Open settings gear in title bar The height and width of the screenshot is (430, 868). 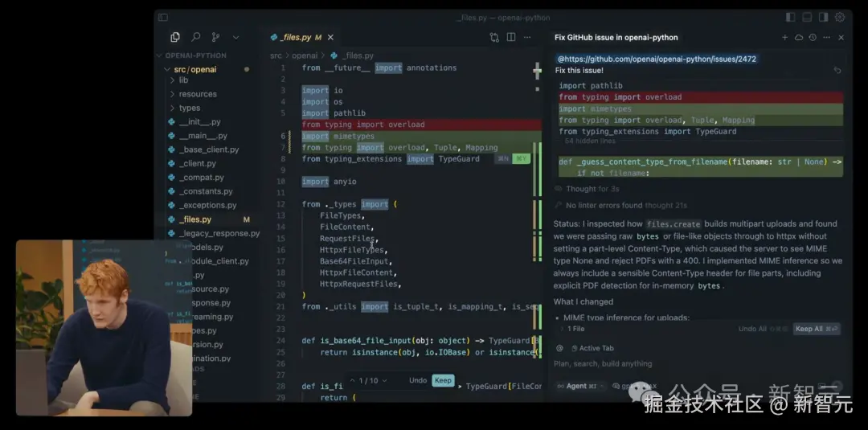pyautogui.click(x=840, y=17)
